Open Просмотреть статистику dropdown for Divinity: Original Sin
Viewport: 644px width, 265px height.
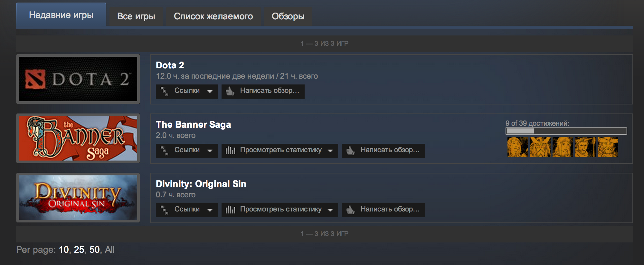[280, 210]
